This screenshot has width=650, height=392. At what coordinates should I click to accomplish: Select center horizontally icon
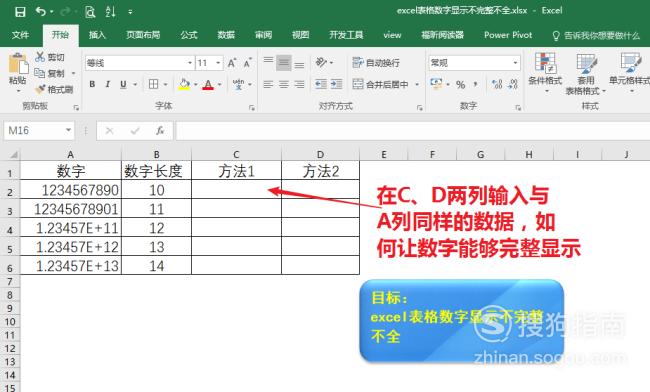284,85
